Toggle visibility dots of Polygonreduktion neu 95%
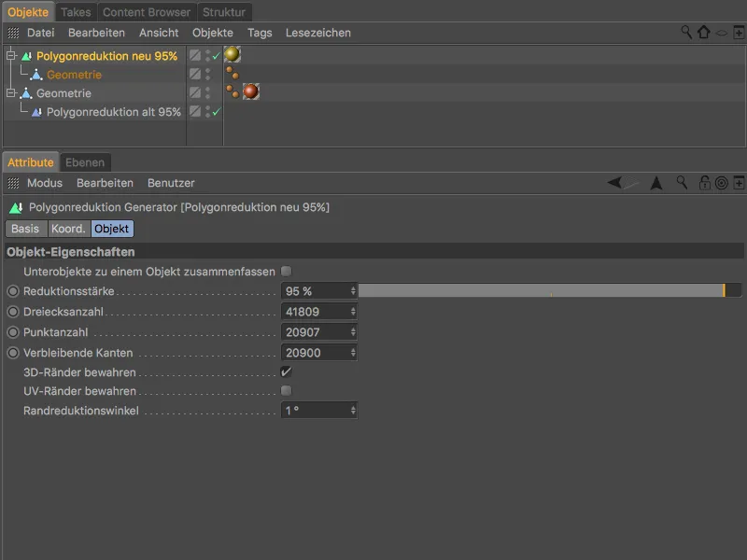This screenshot has width=747, height=560. click(x=207, y=56)
